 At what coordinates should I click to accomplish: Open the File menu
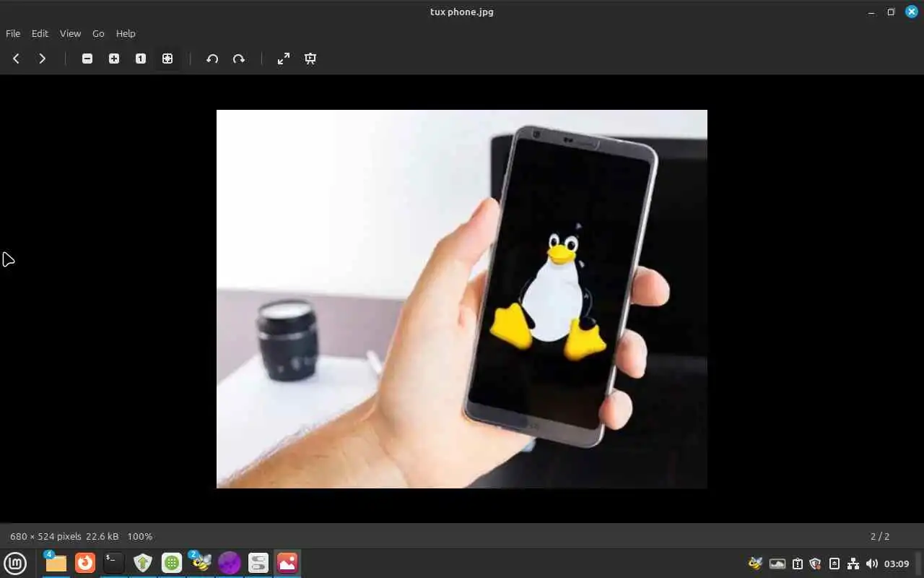point(13,33)
